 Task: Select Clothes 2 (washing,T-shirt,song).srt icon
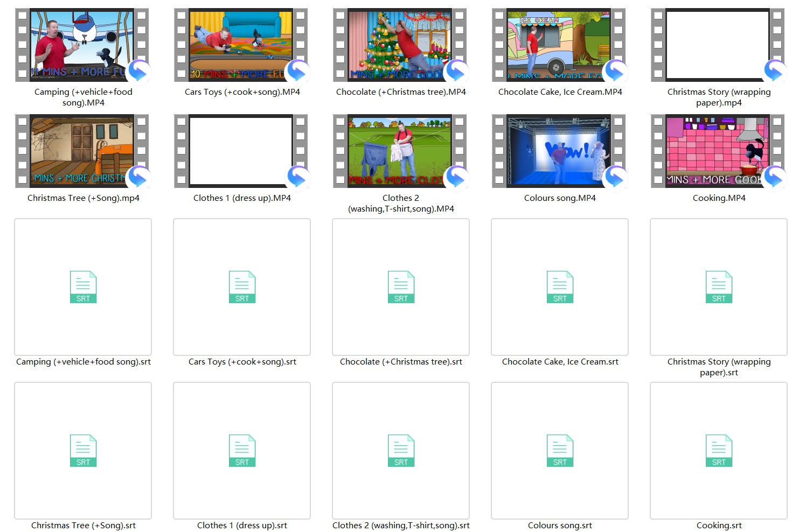point(401,451)
